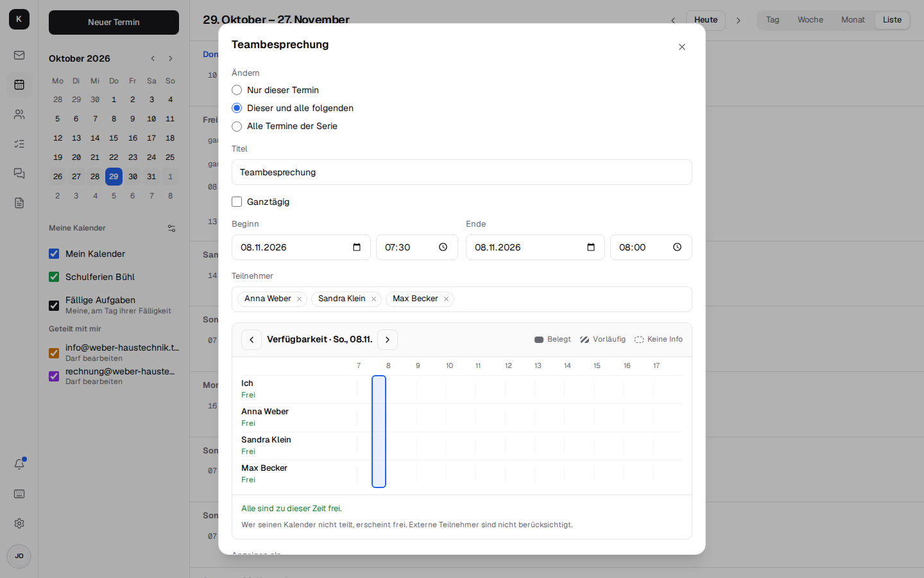Open the end time clock picker icon
This screenshot has width=924, height=578.
coord(677,247)
